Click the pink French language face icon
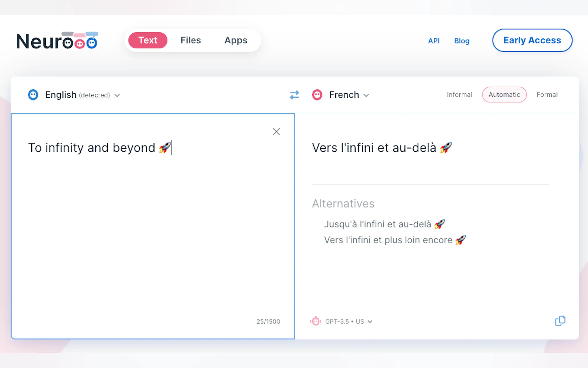 (x=317, y=95)
